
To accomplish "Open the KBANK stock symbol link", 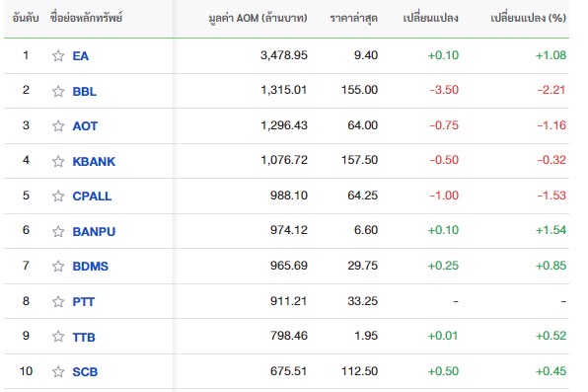I will pos(94,162).
